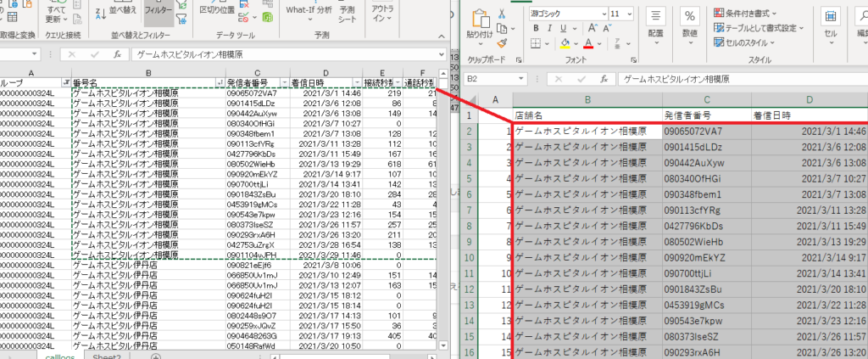This screenshot has width=868, height=359.
Task: Expand the copy dropdown arrow
Action: point(513,29)
